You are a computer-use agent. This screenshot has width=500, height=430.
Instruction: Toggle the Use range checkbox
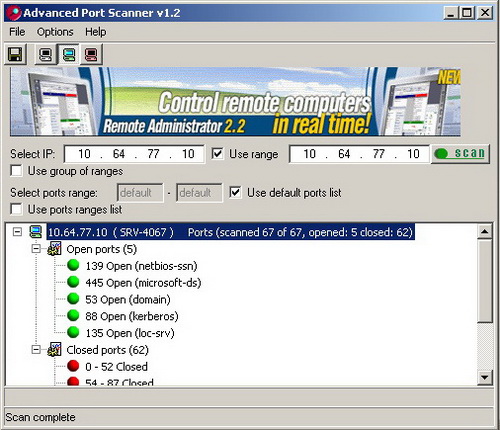point(217,154)
